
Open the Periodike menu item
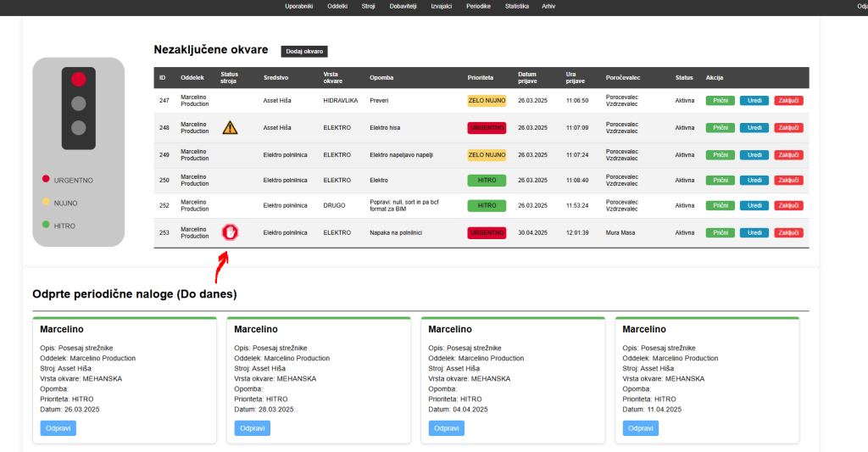[478, 6]
